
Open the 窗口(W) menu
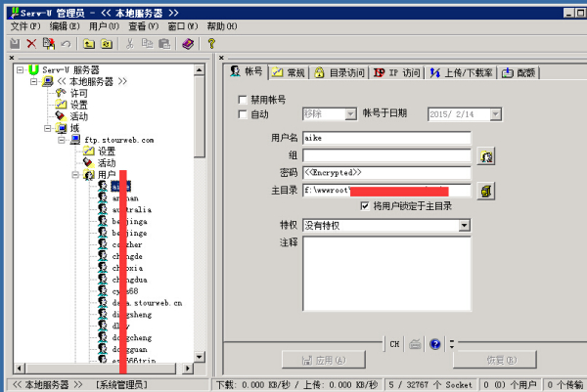(183, 26)
